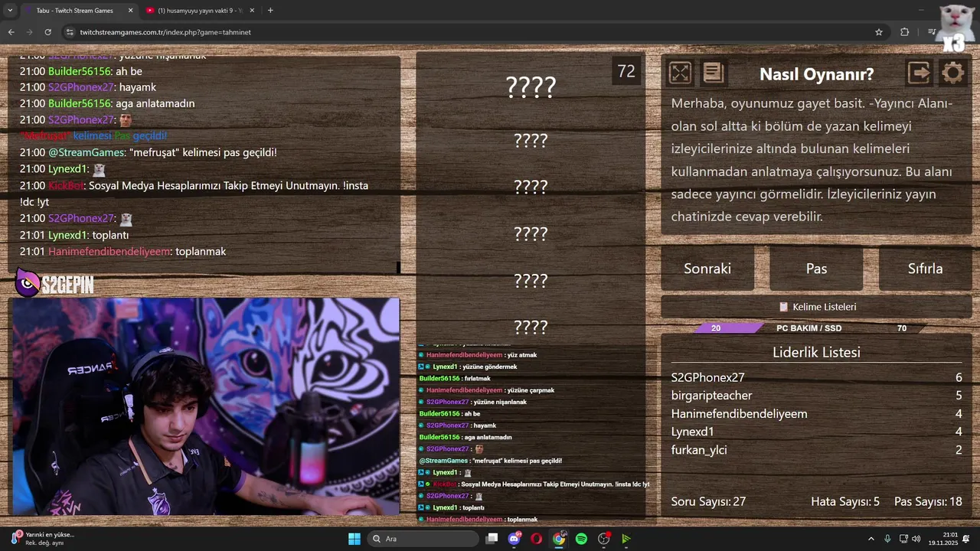Click the taskbar search box Ara
The height and width of the screenshot is (551, 980).
423,539
